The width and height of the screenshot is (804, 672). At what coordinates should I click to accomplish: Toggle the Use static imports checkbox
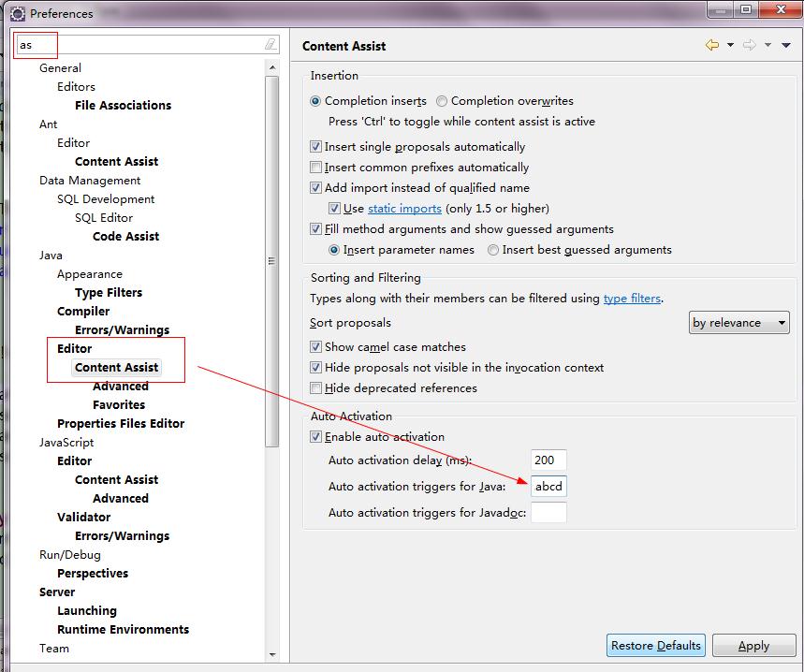click(334, 208)
